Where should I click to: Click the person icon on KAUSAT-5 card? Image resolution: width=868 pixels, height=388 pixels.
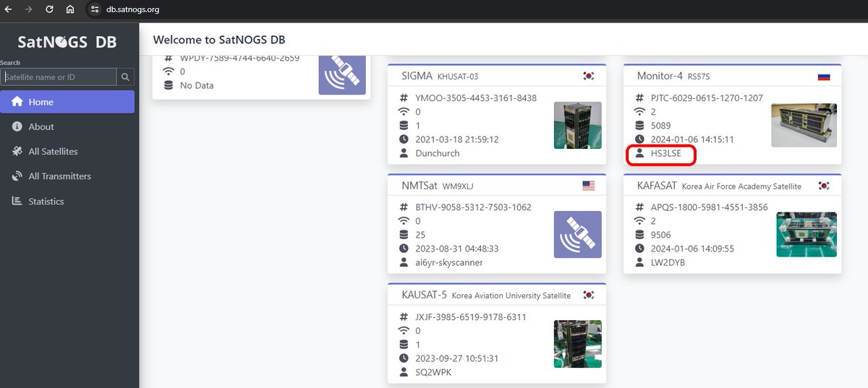tap(404, 372)
